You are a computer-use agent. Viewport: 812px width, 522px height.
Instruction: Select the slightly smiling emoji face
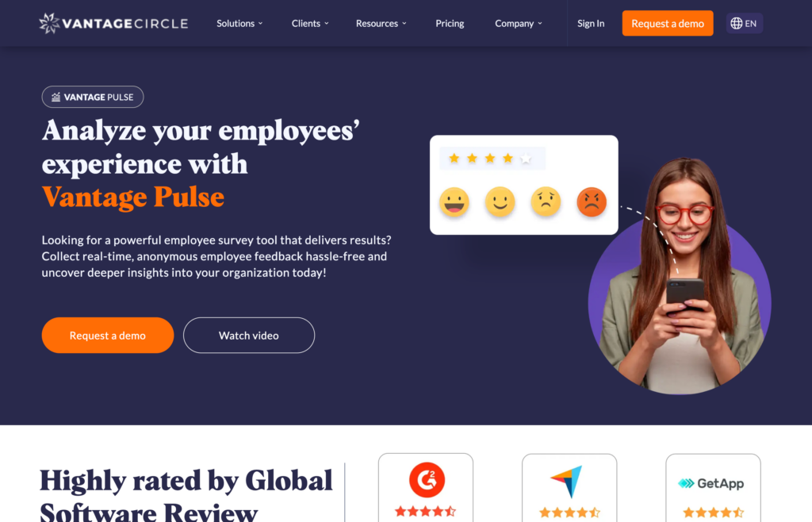click(x=500, y=202)
